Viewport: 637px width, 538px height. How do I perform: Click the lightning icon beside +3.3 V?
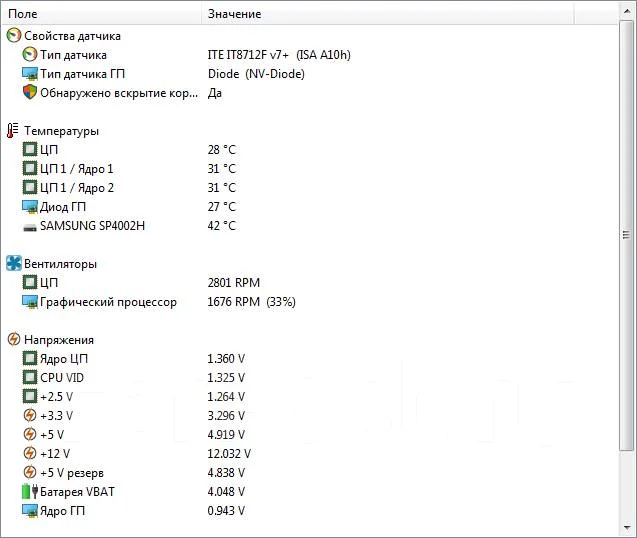pos(30,415)
